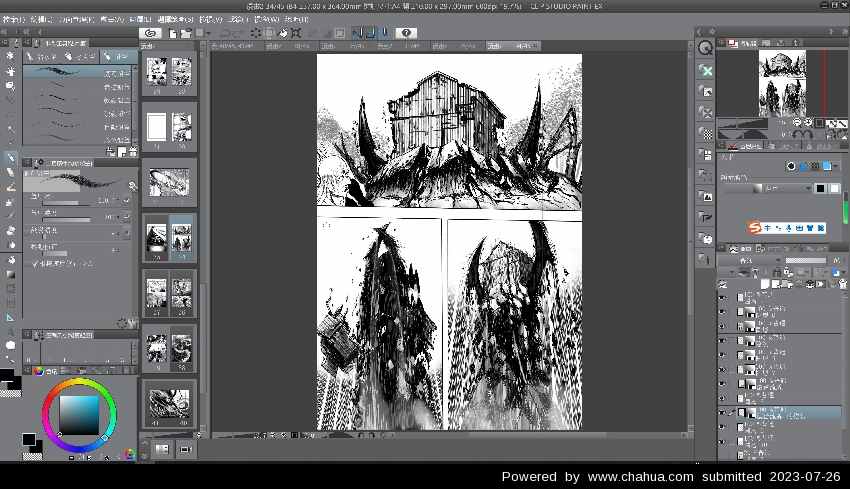Screen dimensions: 850x489
Task: Toggle the tone effect in Layer Property
Action: [815, 166]
